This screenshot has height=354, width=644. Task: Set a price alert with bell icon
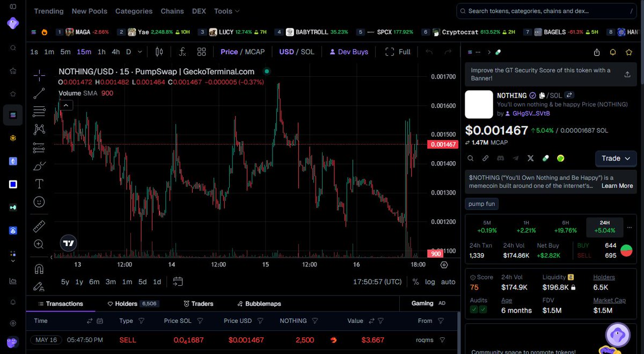[613, 52]
